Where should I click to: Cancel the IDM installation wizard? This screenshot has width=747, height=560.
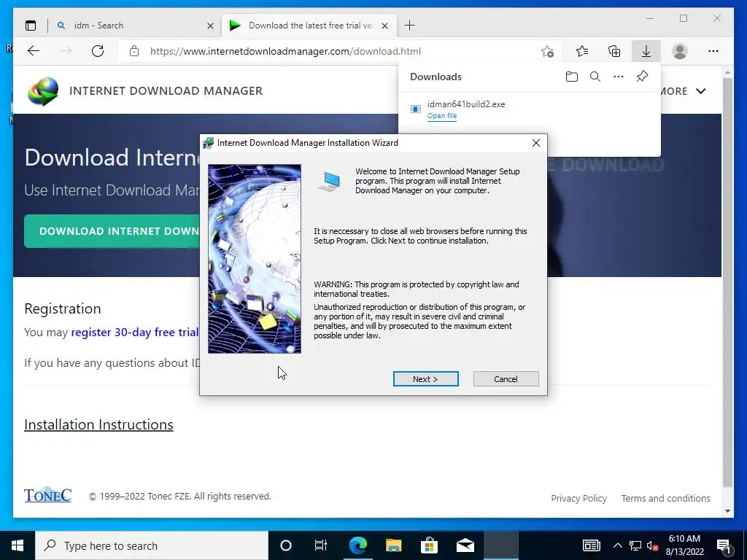pos(506,379)
